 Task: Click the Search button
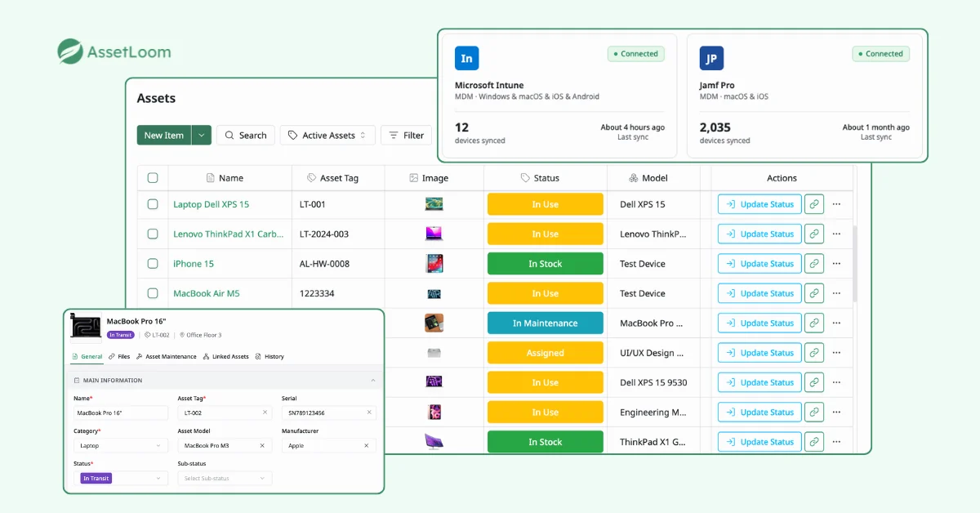[x=246, y=135]
